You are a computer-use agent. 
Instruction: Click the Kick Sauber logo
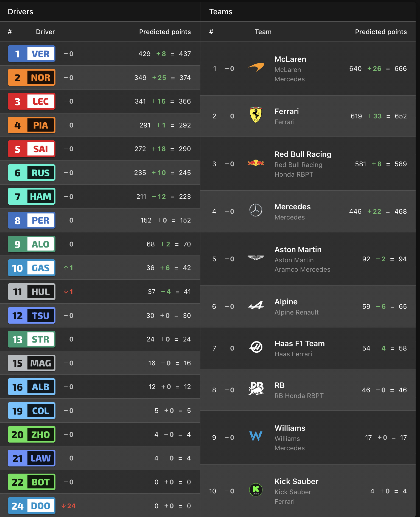(256, 490)
